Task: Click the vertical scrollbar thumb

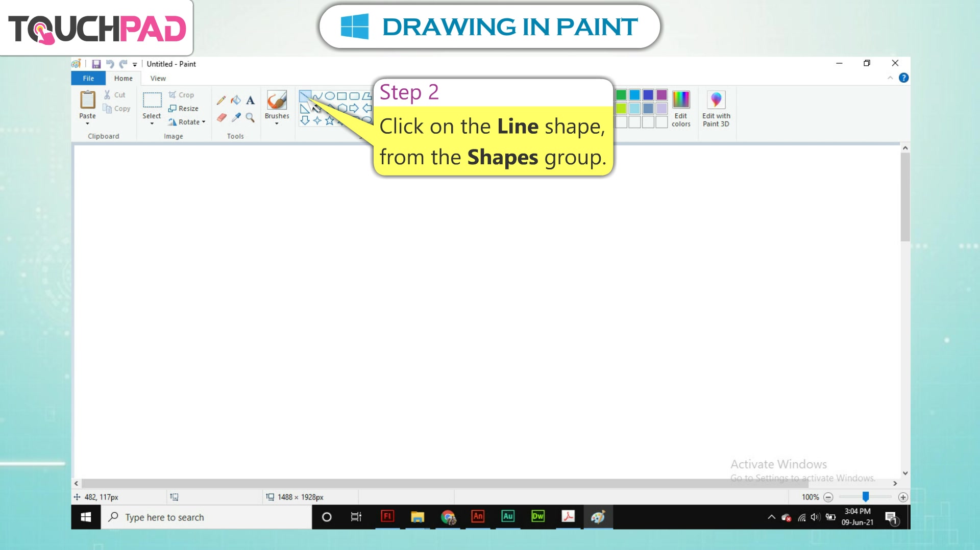Action: [905, 196]
